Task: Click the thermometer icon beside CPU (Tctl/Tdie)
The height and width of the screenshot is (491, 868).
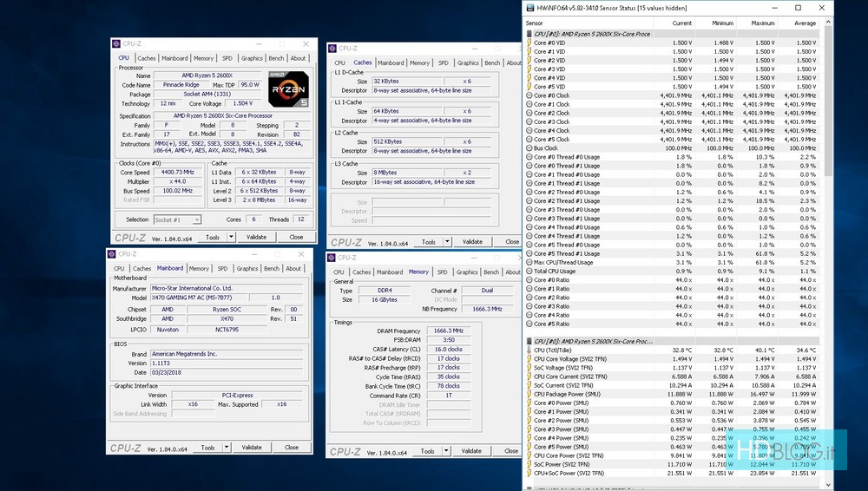Action: pos(529,350)
